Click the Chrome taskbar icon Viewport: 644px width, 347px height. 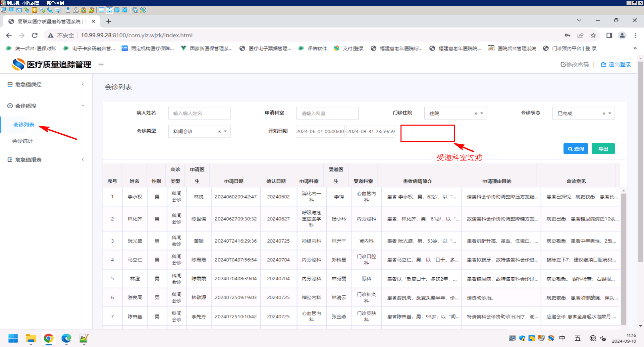click(49, 338)
